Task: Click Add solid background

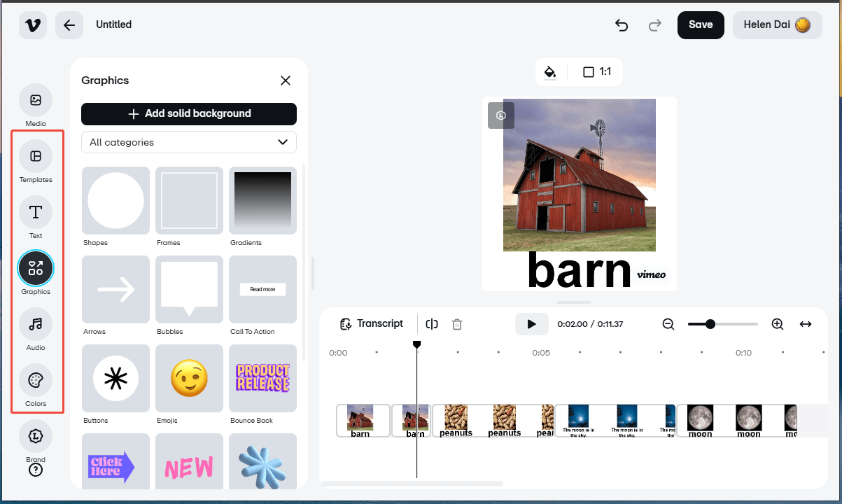Action: [x=188, y=113]
